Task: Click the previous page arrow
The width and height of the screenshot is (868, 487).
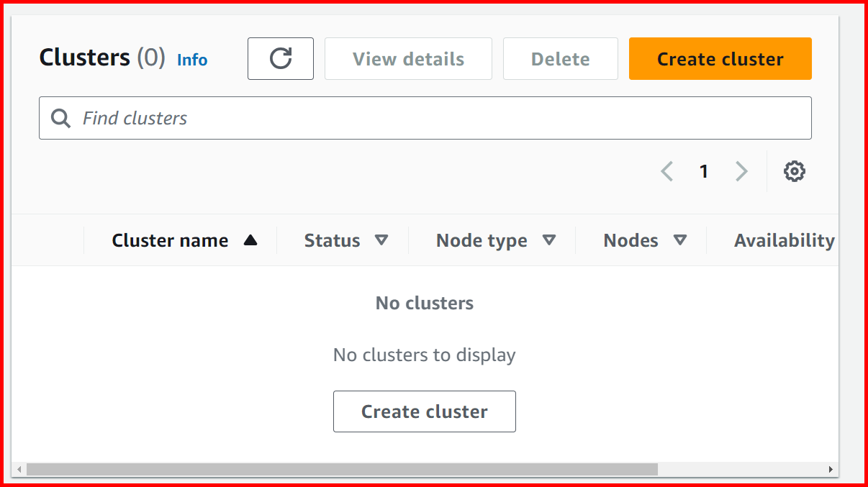Action: click(666, 171)
